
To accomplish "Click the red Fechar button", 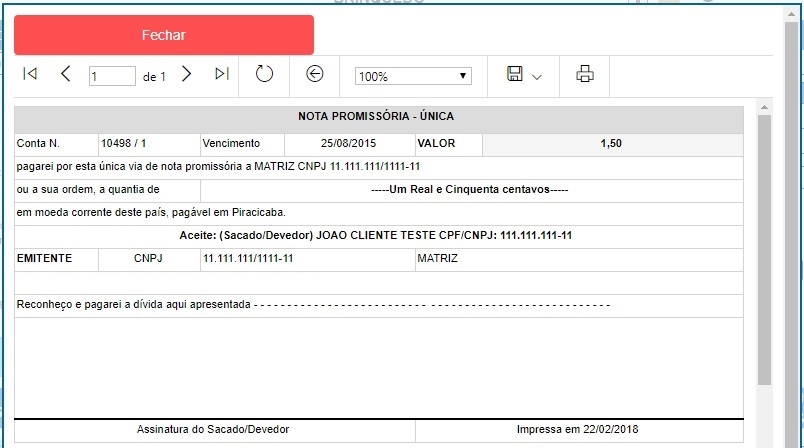I will click(163, 35).
